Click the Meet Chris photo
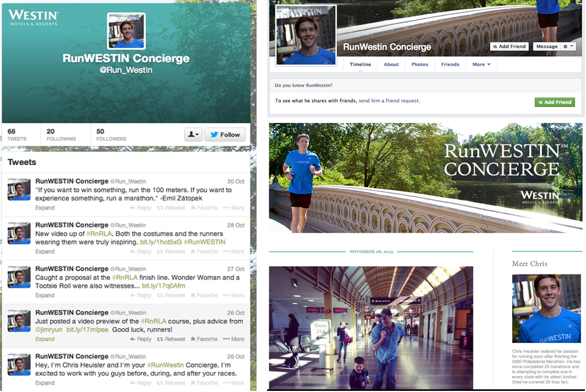586x392 pixels. tap(546, 308)
